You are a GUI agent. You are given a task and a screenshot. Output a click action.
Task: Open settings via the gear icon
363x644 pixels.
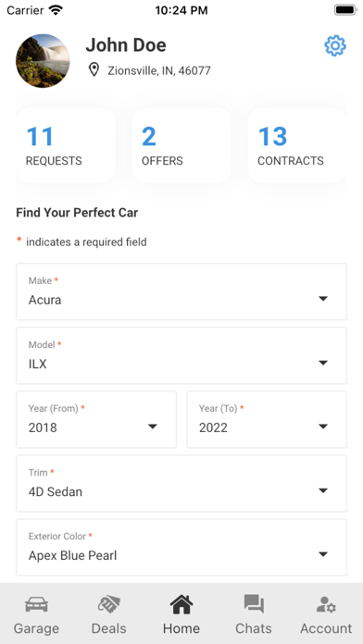[x=335, y=45]
